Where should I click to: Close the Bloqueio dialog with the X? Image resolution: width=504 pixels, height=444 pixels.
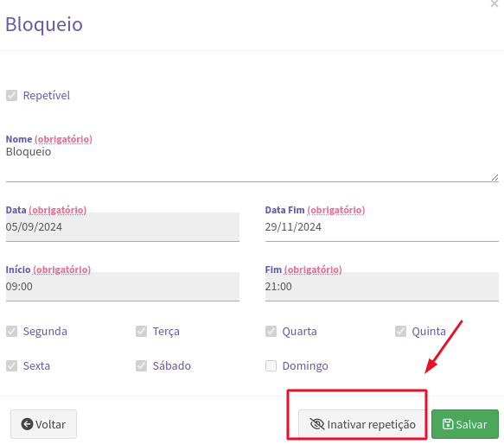[x=494, y=3]
